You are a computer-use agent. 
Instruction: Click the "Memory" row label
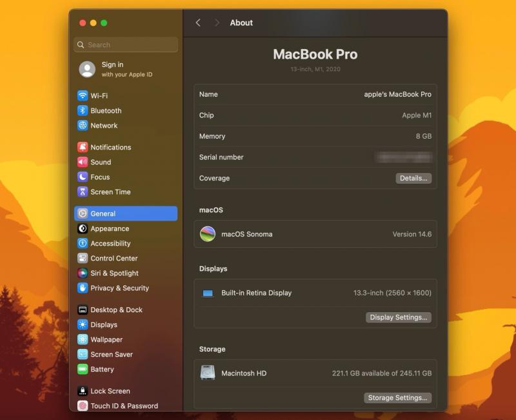tap(212, 136)
